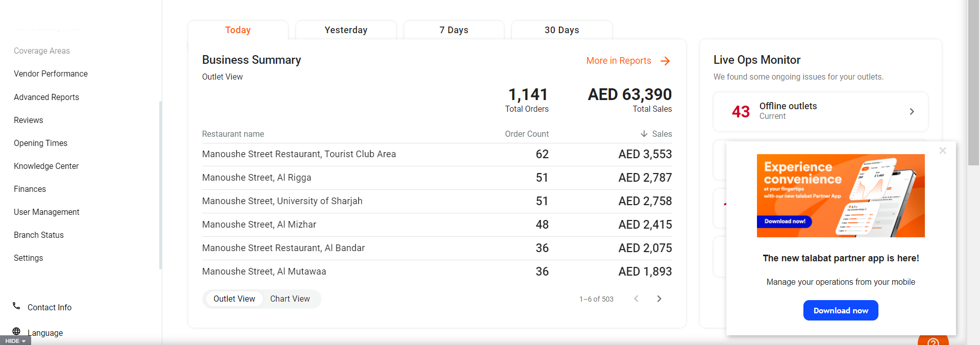Switch to Chart View

[290, 299]
